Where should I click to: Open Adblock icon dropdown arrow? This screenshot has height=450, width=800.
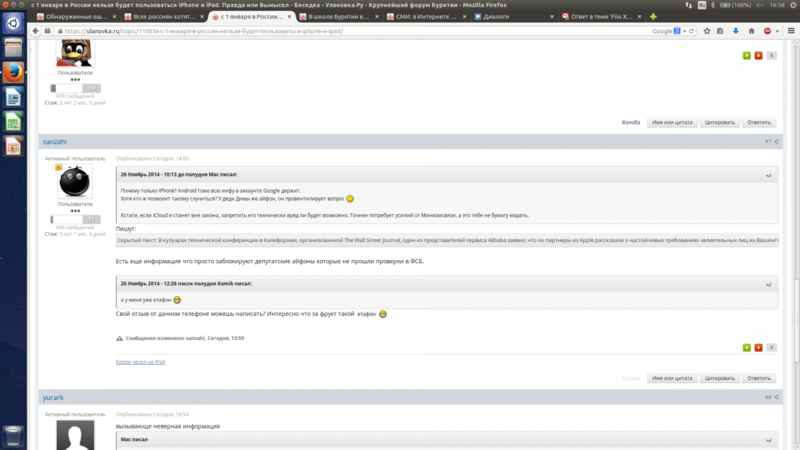point(777,31)
